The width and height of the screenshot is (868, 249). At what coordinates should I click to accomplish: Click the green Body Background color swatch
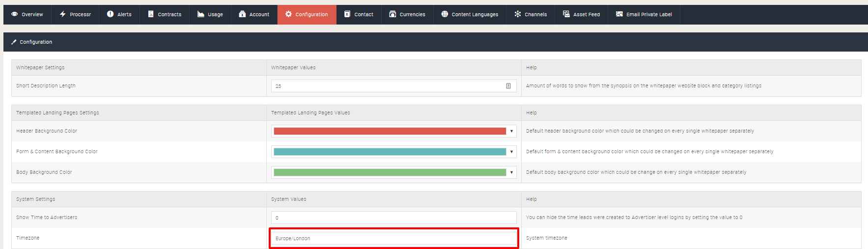pyautogui.click(x=390, y=172)
